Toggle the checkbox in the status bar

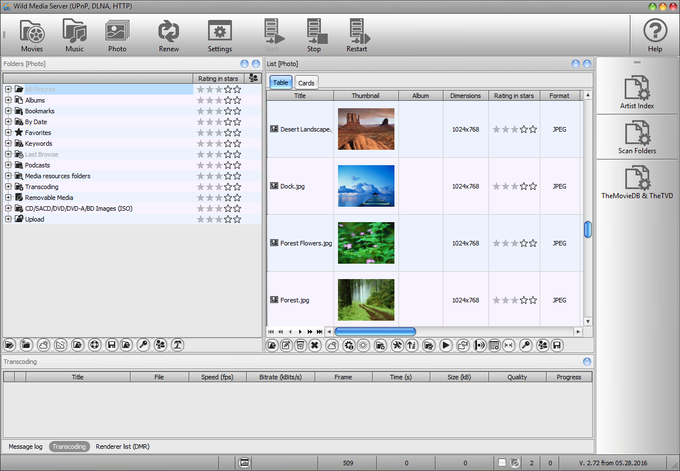tap(502, 462)
